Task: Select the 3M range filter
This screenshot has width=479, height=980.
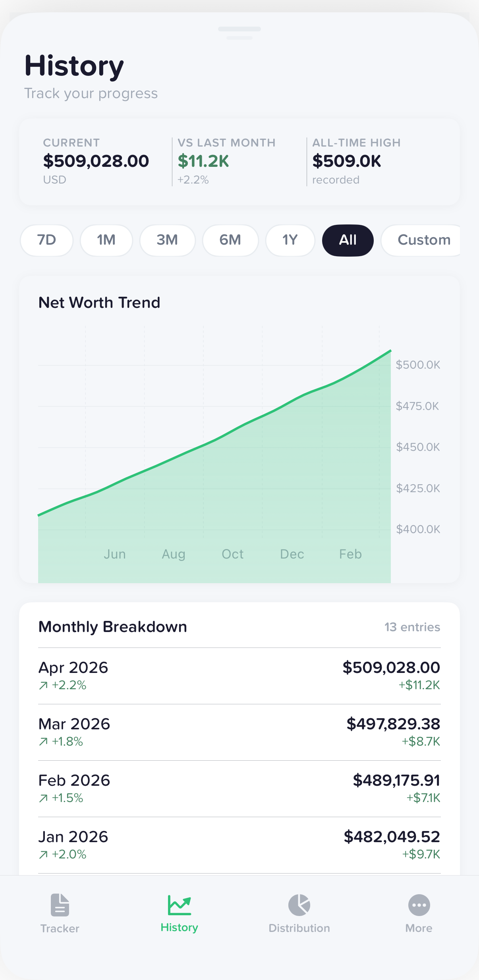Action: click(x=167, y=240)
